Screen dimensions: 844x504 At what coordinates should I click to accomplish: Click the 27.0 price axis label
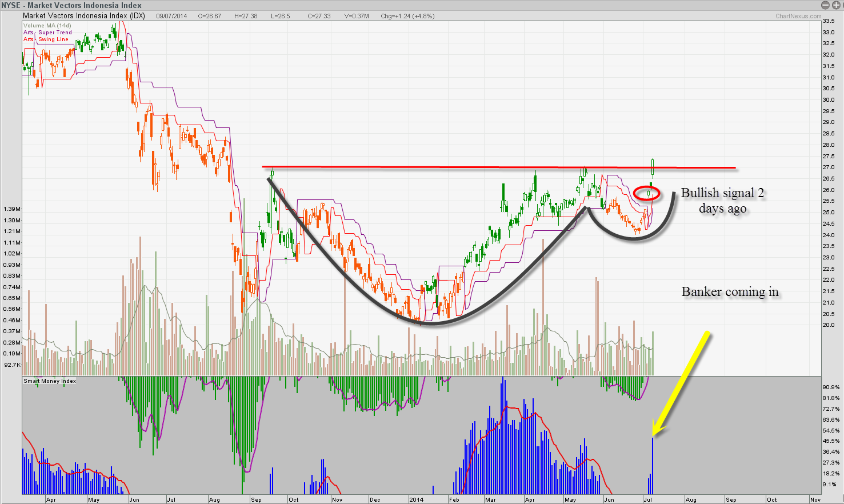click(x=828, y=167)
